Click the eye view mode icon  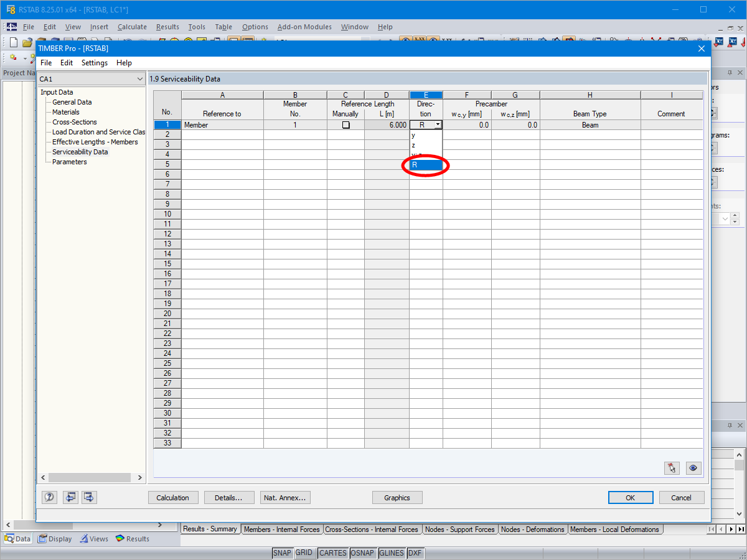tap(693, 468)
